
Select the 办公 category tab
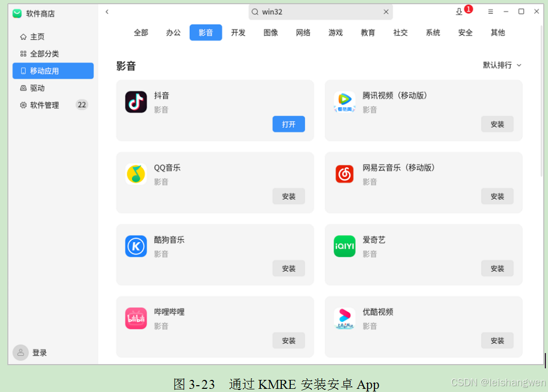tap(174, 33)
